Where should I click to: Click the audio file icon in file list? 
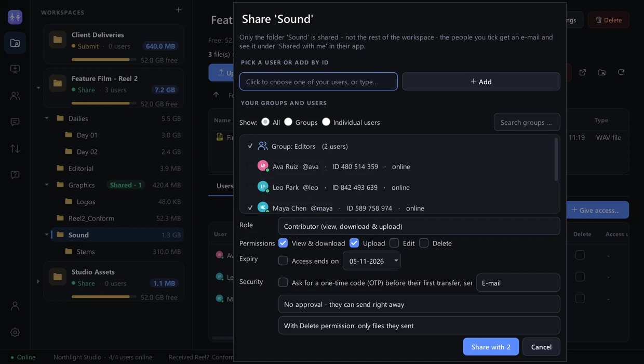click(x=220, y=137)
